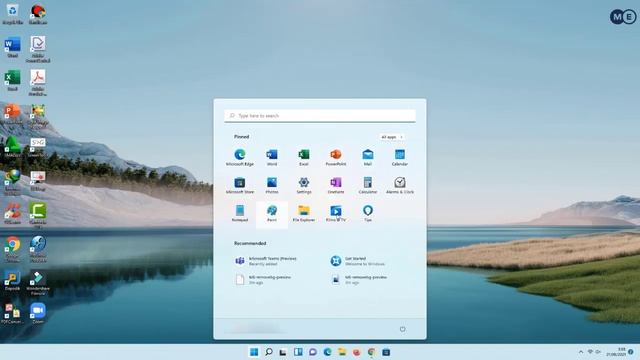This screenshot has height=360, width=640.
Task: Select the Google Chrome desktop shortcut
Action: point(13,249)
